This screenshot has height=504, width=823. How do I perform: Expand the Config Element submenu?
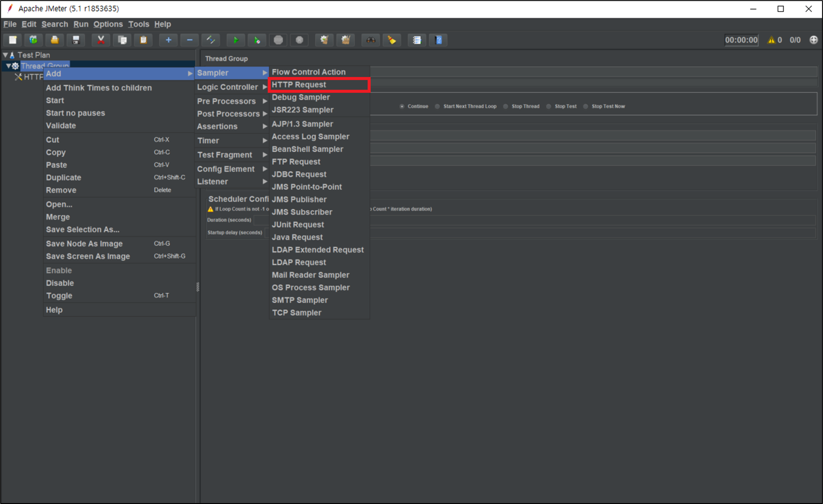click(x=231, y=169)
